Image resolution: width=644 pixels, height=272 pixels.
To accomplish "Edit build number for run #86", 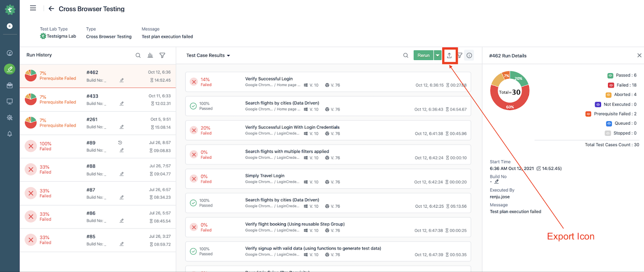I will [122, 220].
